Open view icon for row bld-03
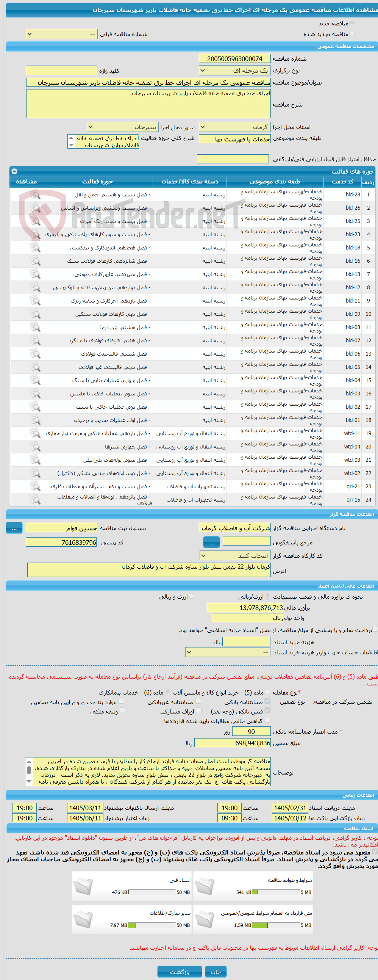 35,394
